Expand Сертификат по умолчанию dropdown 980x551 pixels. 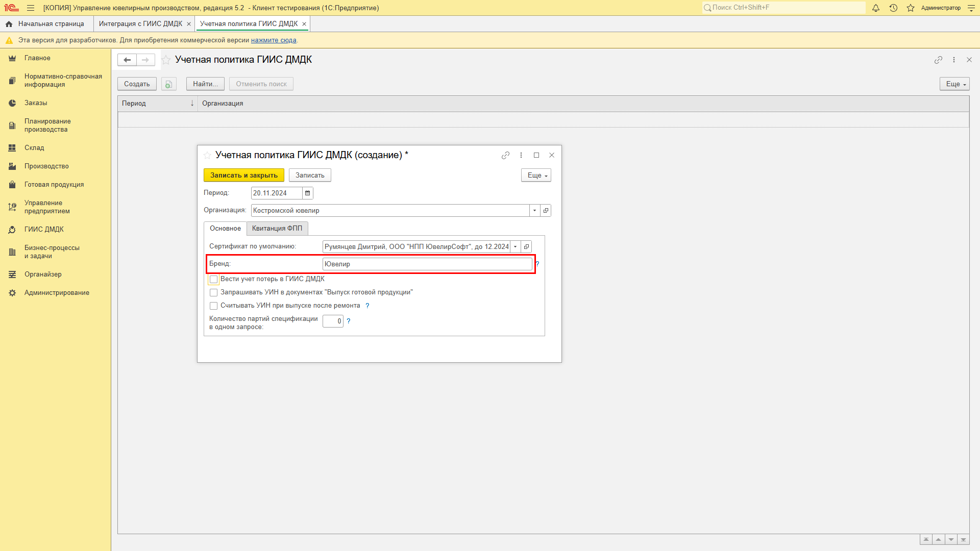pos(515,246)
